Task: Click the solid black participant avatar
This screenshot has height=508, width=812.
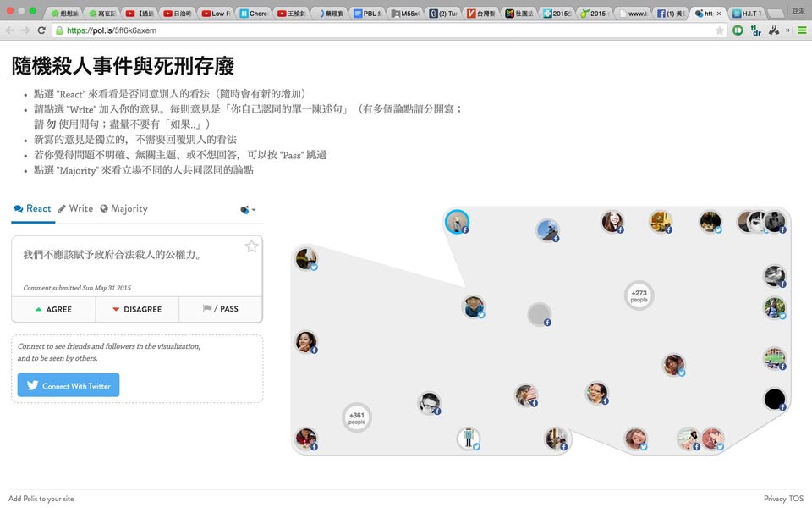Action: point(774,399)
